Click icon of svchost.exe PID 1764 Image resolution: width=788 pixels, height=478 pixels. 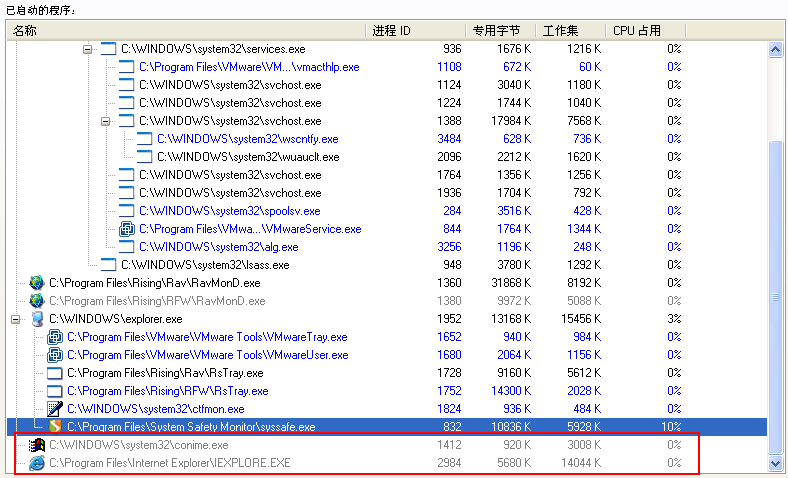point(126,175)
